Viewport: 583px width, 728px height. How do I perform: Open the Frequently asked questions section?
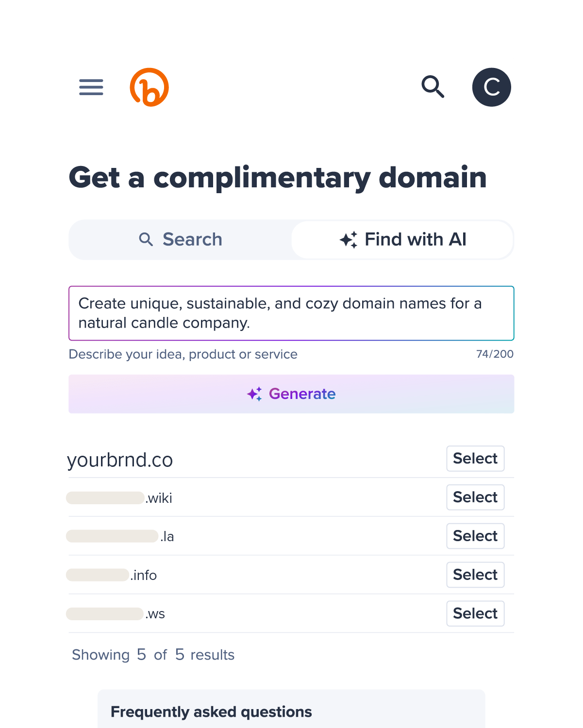click(x=212, y=711)
